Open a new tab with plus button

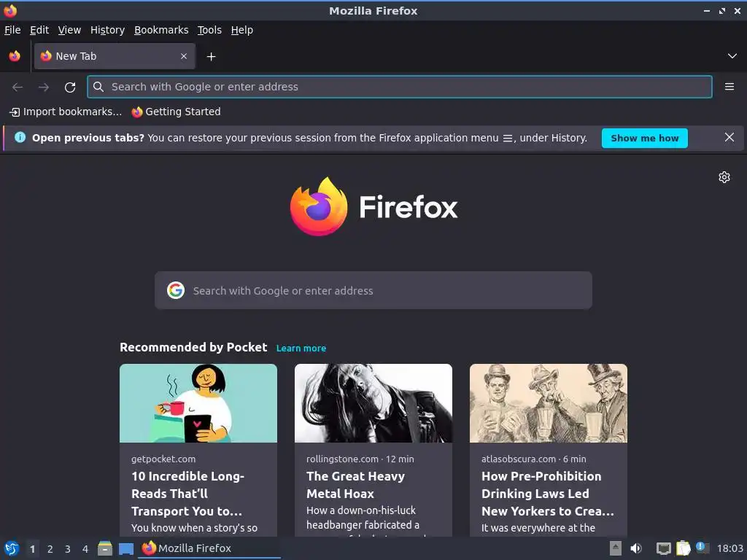tap(211, 57)
